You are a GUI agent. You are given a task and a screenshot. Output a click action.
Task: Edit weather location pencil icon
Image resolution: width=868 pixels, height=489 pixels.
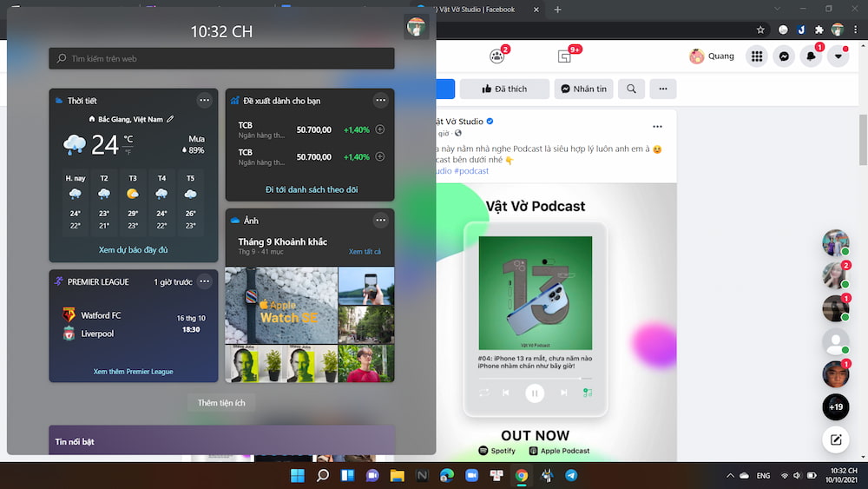point(170,119)
